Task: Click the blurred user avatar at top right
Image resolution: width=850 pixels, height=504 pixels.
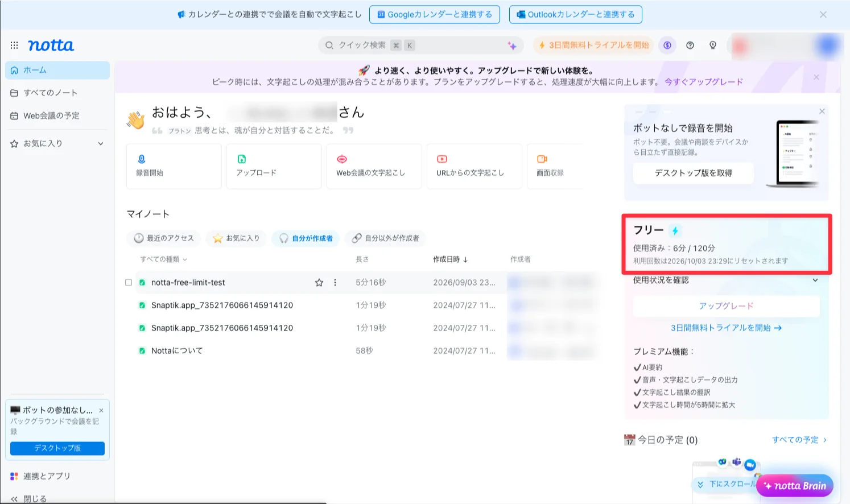Action: 828,46
